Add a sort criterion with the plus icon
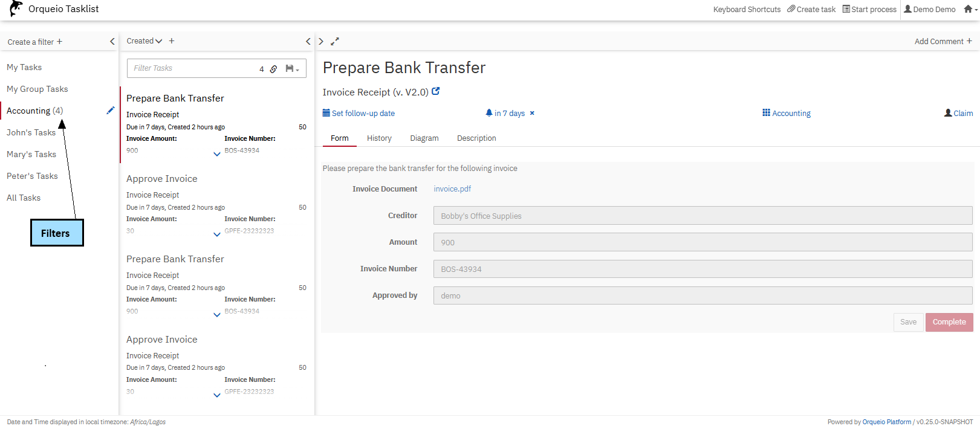Image resolution: width=980 pixels, height=426 pixels. pos(172,41)
